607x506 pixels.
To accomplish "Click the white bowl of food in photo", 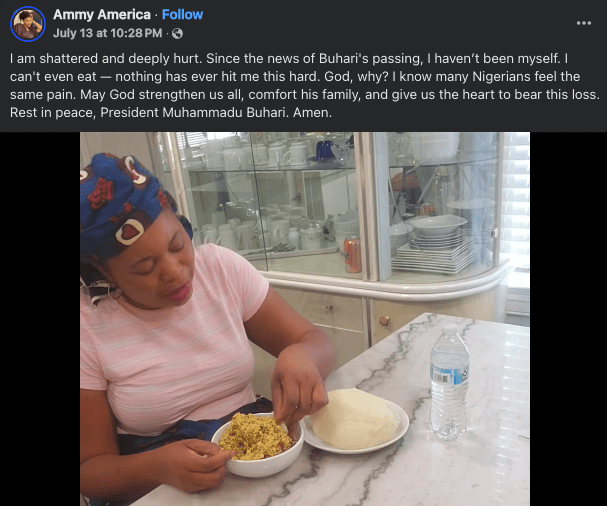I will [x=258, y=443].
